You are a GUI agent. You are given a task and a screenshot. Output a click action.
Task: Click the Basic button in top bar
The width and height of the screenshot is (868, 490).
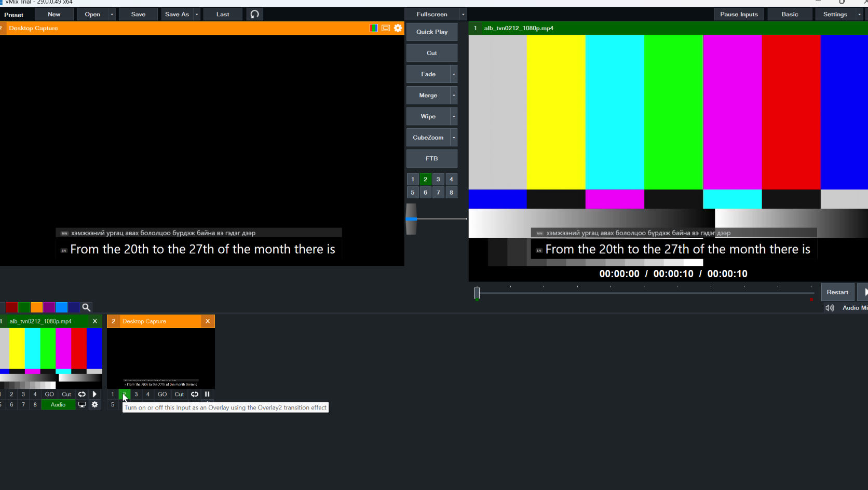coord(790,14)
